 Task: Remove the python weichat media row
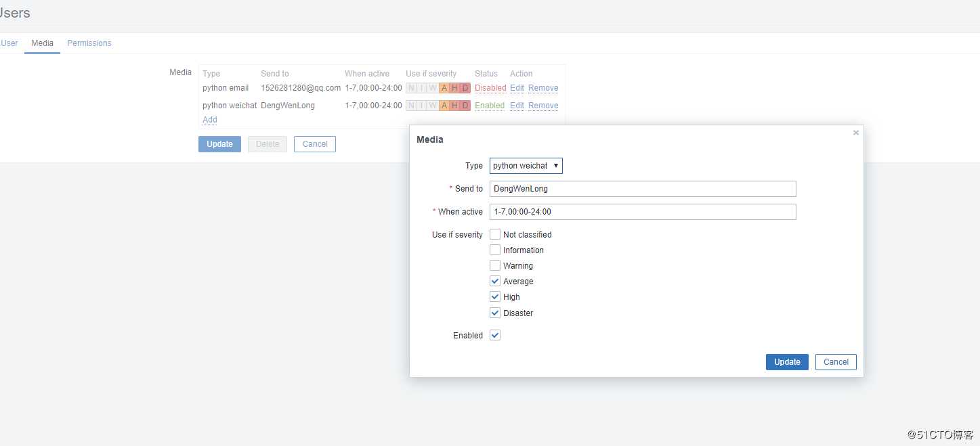point(543,106)
